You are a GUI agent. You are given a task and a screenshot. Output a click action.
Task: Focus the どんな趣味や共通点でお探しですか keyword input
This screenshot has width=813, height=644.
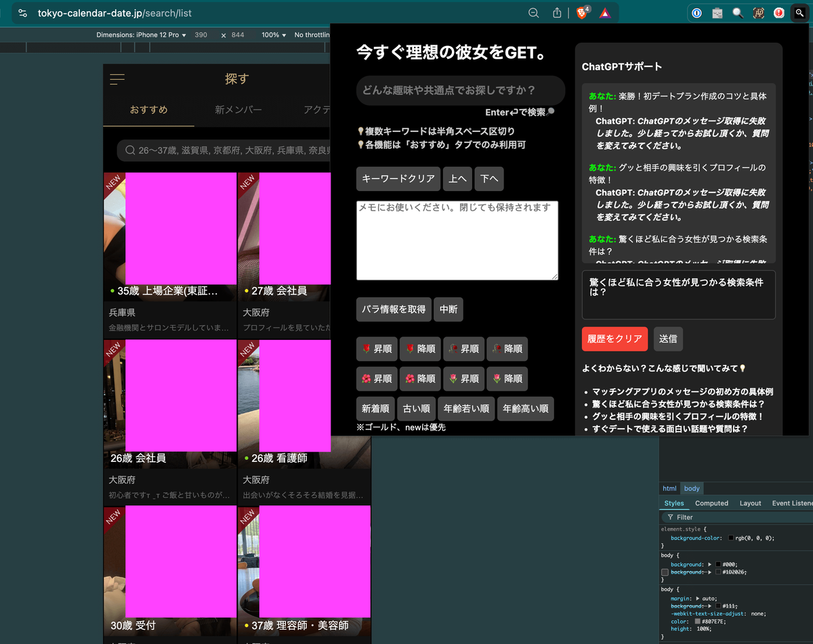[x=461, y=91]
